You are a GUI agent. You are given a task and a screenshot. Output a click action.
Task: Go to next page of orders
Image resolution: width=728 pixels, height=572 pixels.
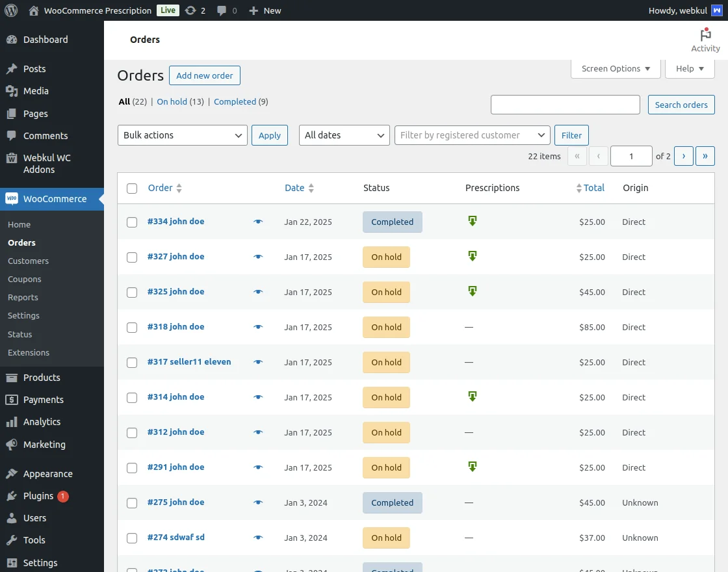[683, 156]
